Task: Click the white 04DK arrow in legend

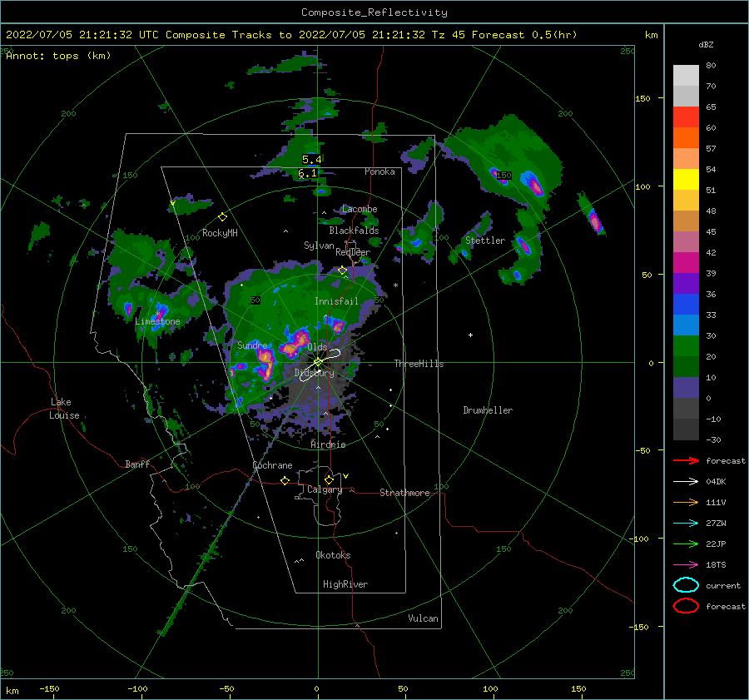Action: pyautogui.click(x=686, y=481)
